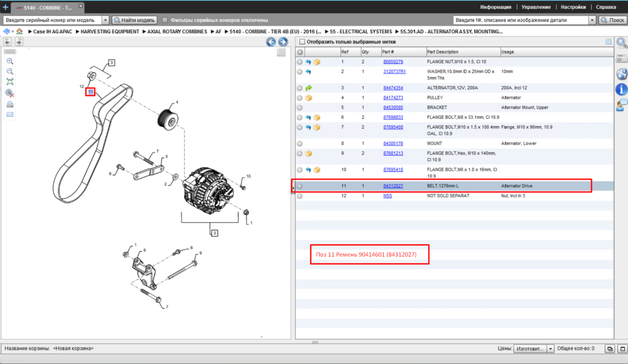This screenshot has width=628, height=364.
Task: Click the print diagram icon
Action: (10, 105)
